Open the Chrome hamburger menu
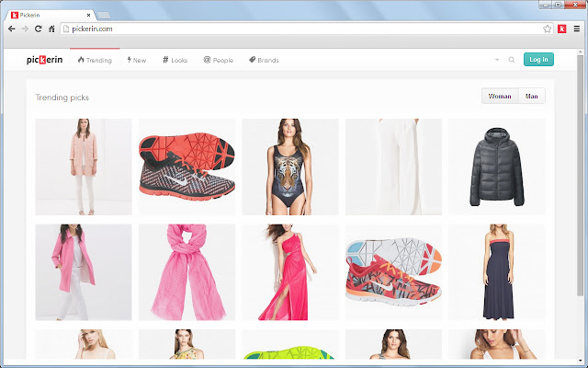Screen dimensions: 588x368 tap(577, 29)
